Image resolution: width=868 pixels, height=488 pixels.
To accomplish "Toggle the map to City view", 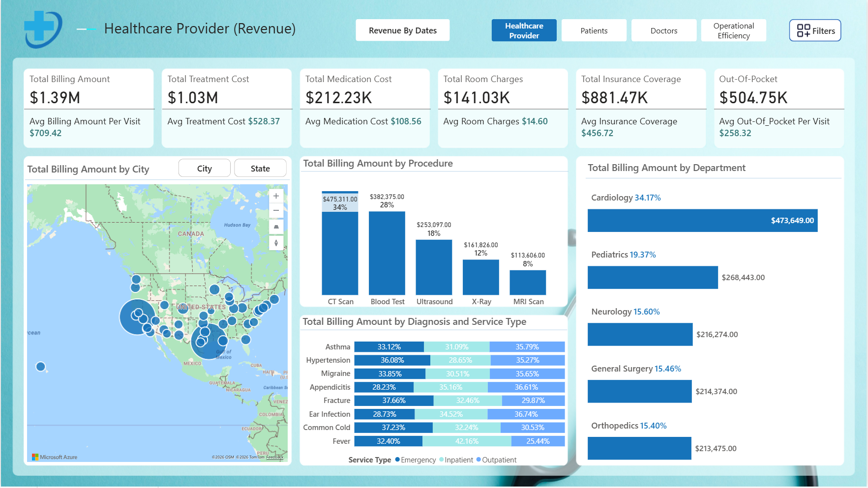I will click(x=205, y=169).
